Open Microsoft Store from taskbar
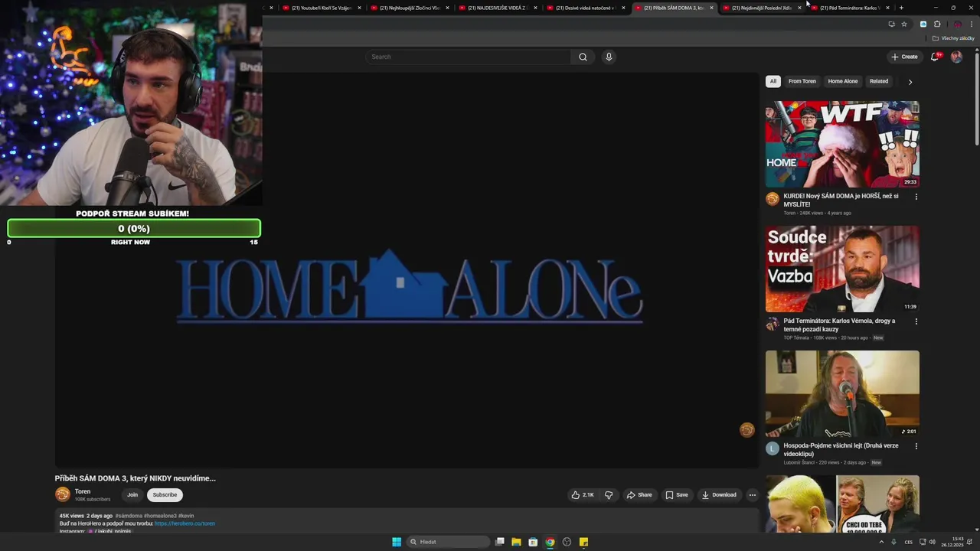The height and width of the screenshot is (551, 980). (533, 542)
